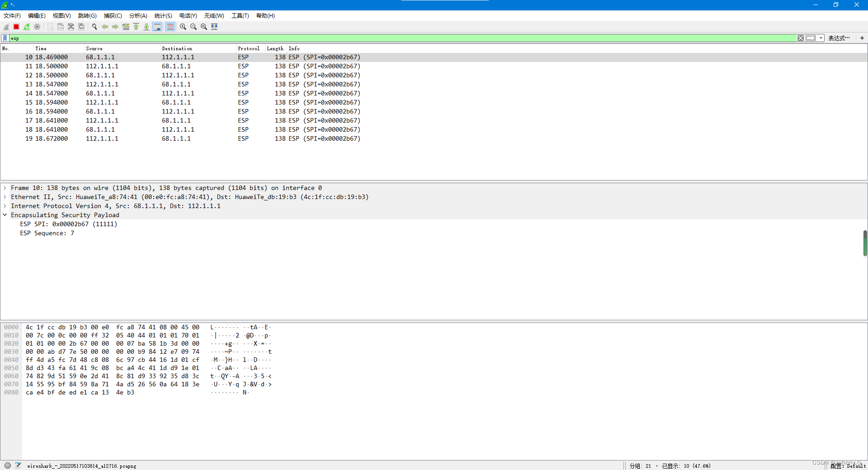868x470 pixels.
Task: Apply the display filter arrow
Action: [x=811, y=38]
